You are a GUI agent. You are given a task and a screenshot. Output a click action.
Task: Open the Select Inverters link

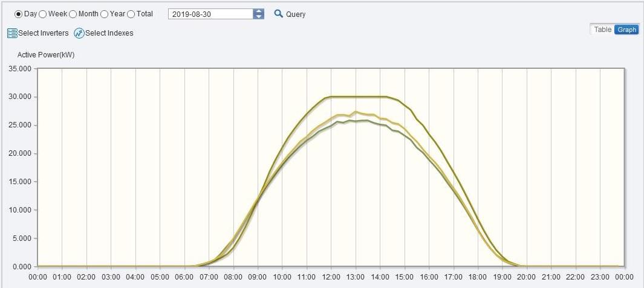[43, 33]
